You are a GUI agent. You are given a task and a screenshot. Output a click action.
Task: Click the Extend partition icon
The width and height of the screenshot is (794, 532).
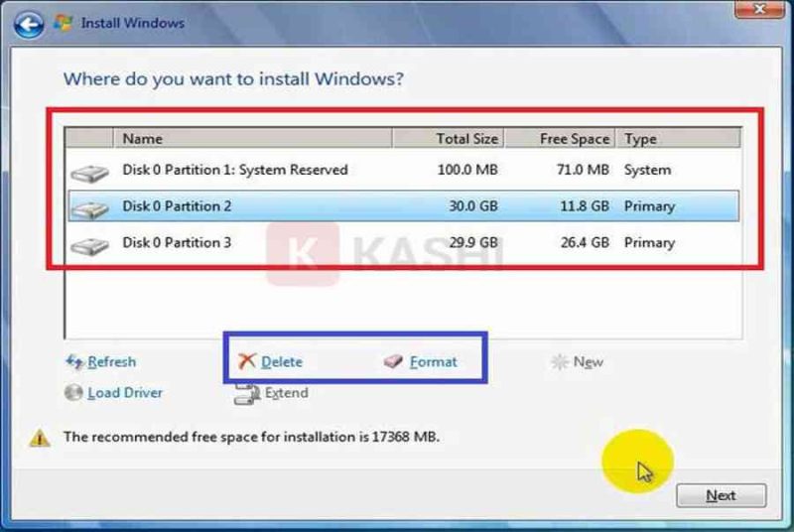[247, 394]
